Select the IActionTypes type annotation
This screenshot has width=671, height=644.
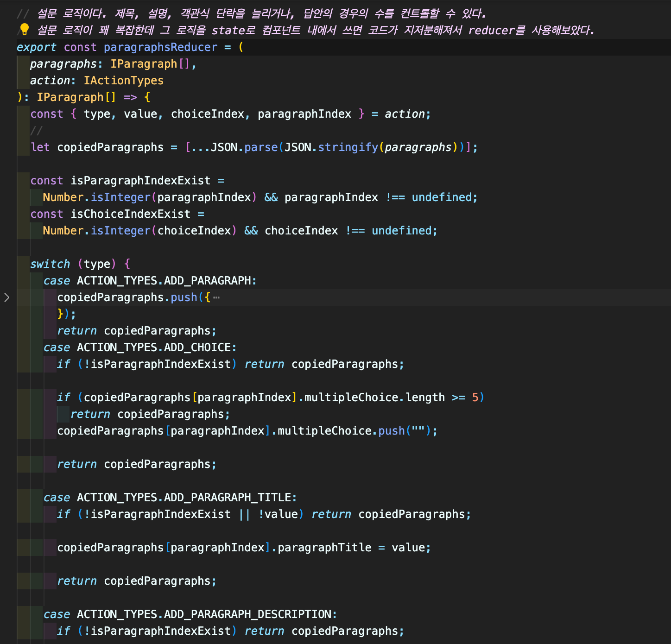click(x=123, y=80)
